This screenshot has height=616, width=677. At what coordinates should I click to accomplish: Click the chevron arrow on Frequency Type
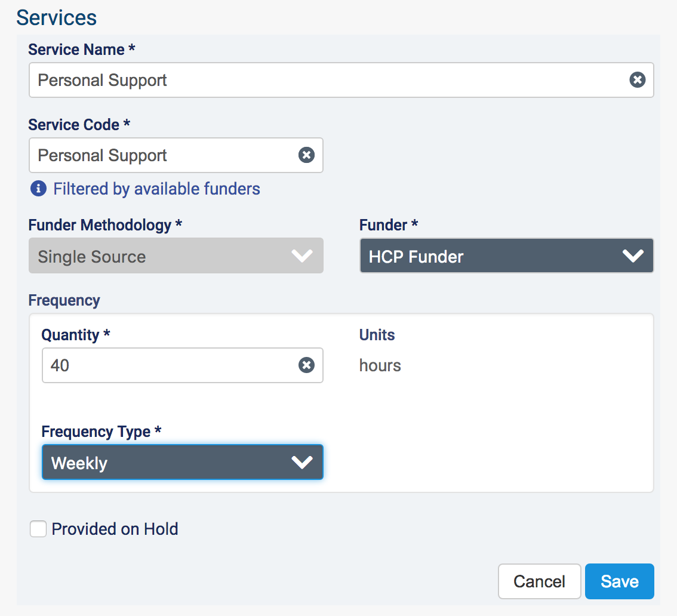click(302, 463)
